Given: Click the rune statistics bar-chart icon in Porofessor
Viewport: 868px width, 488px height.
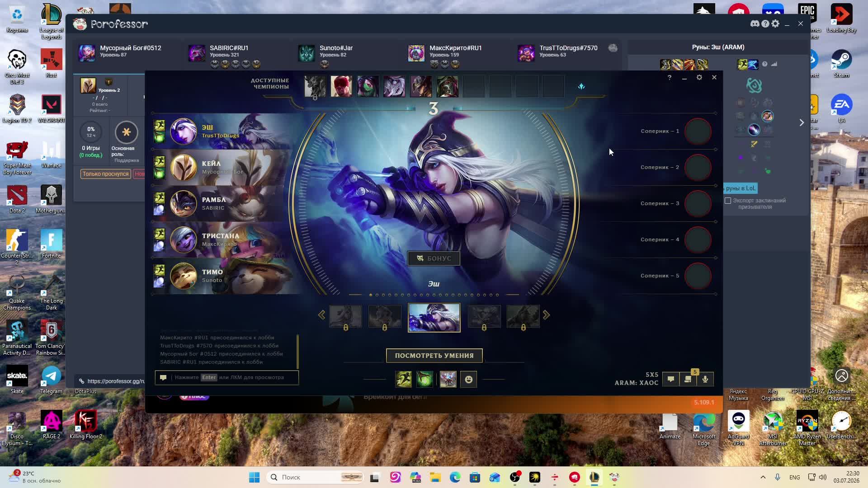Looking at the screenshot, I should coord(774,64).
